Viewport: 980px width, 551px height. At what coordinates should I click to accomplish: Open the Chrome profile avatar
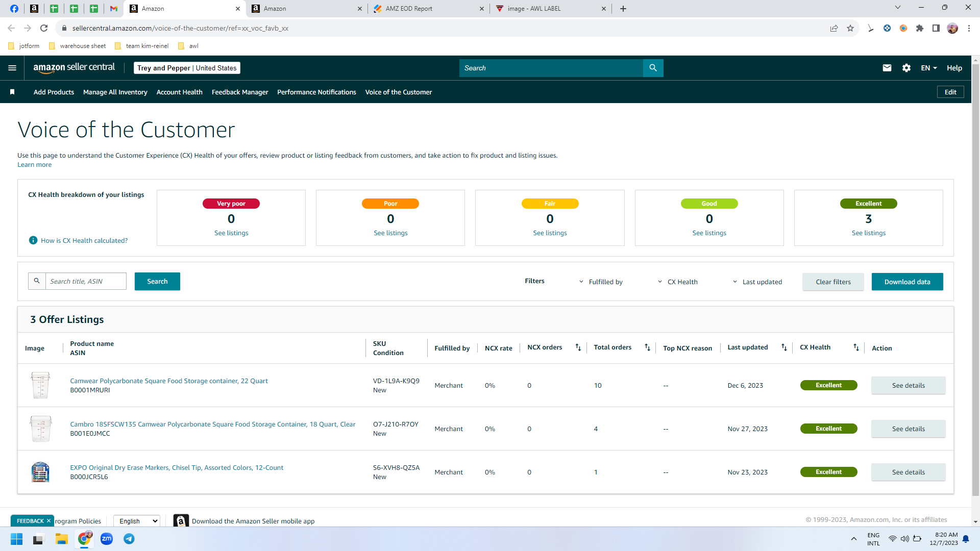coord(952,28)
